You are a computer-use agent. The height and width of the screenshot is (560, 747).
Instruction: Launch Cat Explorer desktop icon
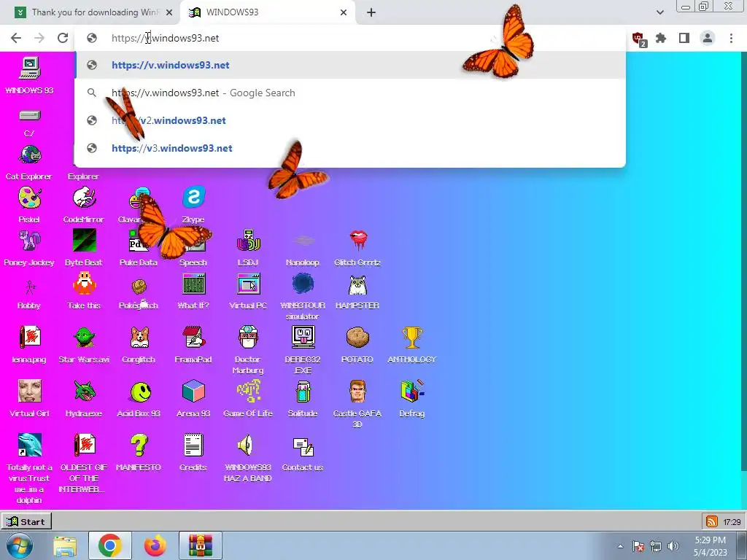tap(29, 155)
